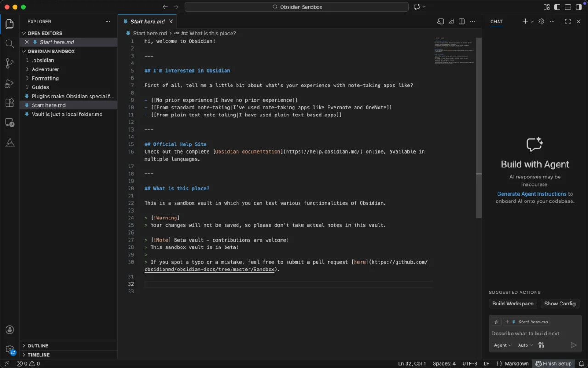Select the Start here.md editor tab
The height and width of the screenshot is (368, 588).
click(147, 22)
